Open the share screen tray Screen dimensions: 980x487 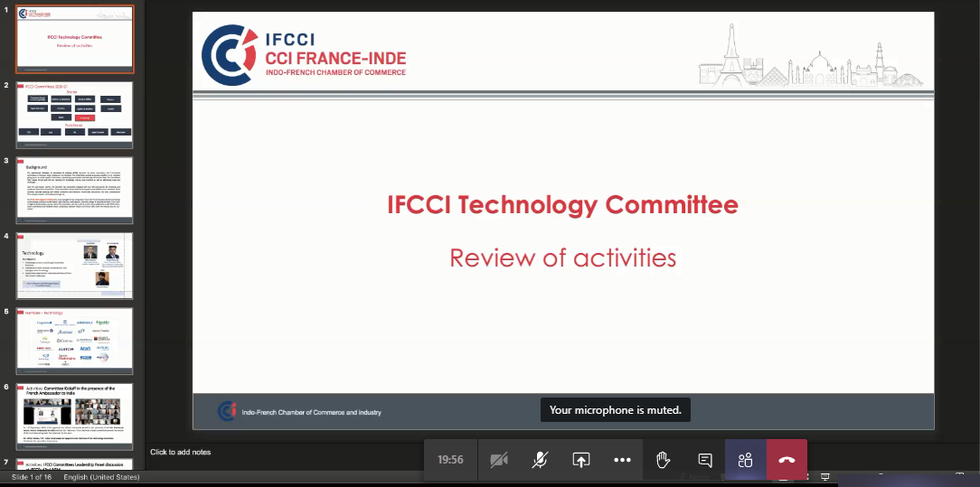580,460
